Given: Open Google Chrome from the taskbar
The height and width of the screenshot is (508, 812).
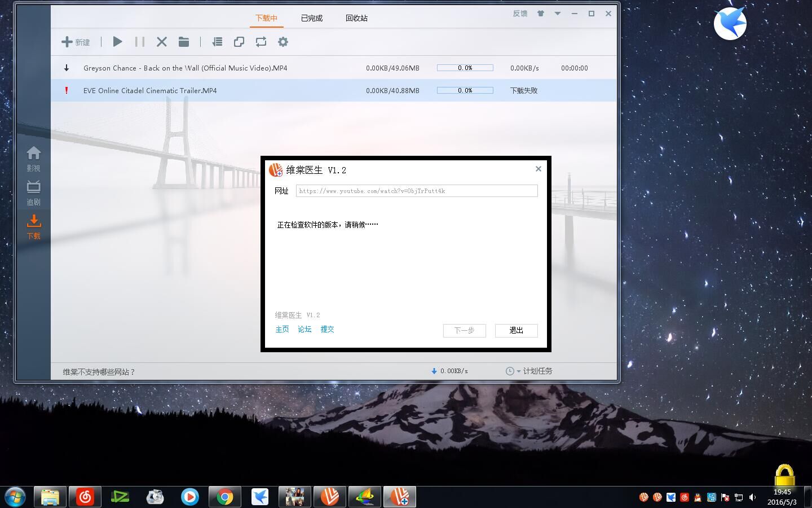Looking at the screenshot, I should pos(225,497).
